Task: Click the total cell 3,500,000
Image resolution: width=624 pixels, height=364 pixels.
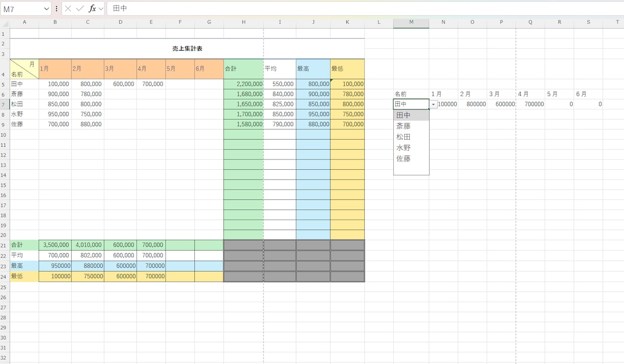Action: 55,245
